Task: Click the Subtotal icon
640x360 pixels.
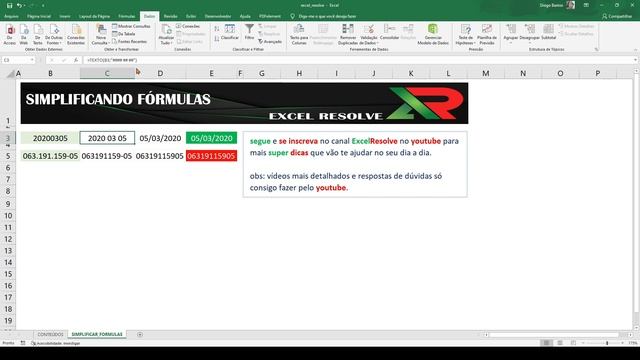Action: click(x=549, y=32)
